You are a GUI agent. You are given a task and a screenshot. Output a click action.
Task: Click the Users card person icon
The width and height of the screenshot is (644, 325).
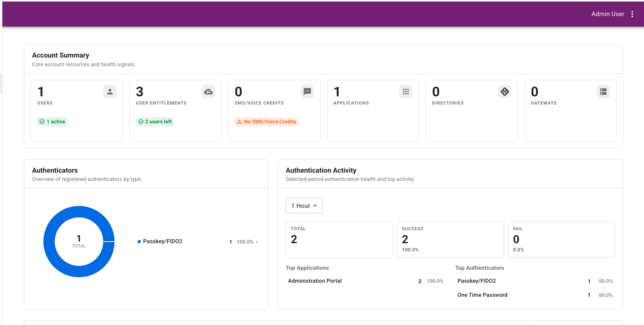pos(110,92)
